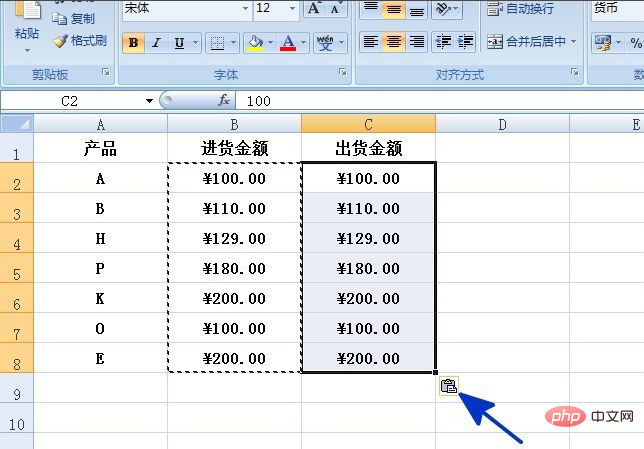Click the 进货金额 header cell
Viewport: 644px width, 449px height.
click(x=235, y=148)
